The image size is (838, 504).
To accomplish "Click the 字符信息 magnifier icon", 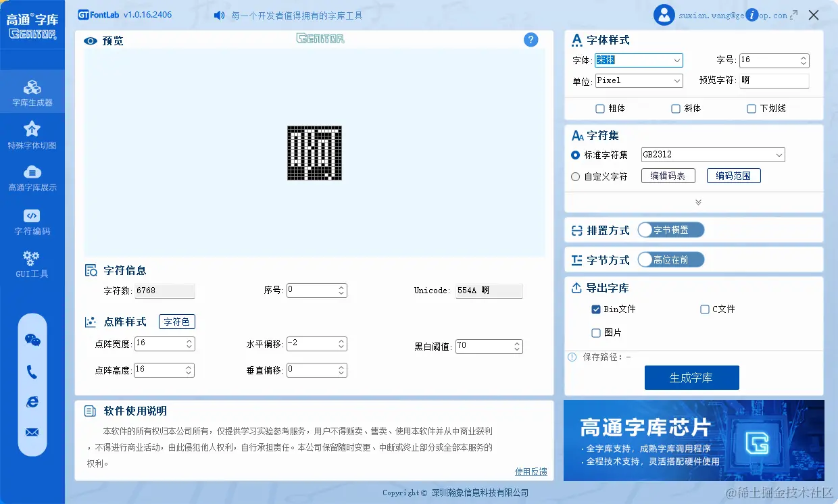I will click(x=91, y=270).
